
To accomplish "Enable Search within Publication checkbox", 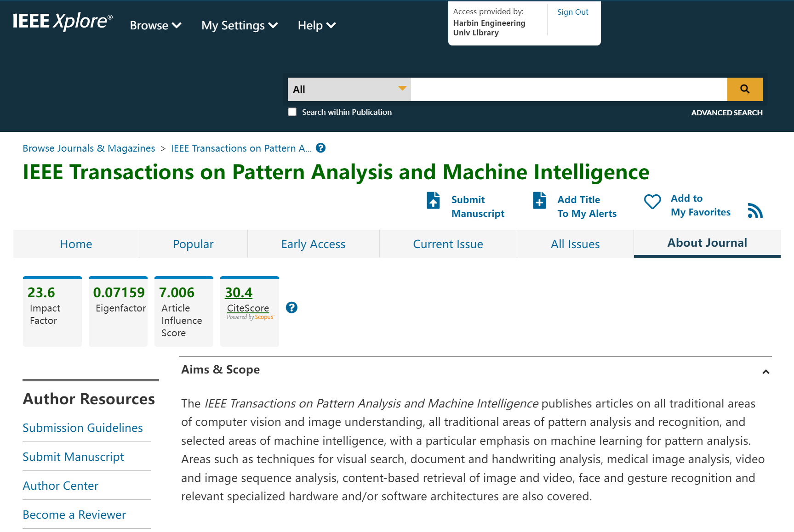I will (x=292, y=112).
